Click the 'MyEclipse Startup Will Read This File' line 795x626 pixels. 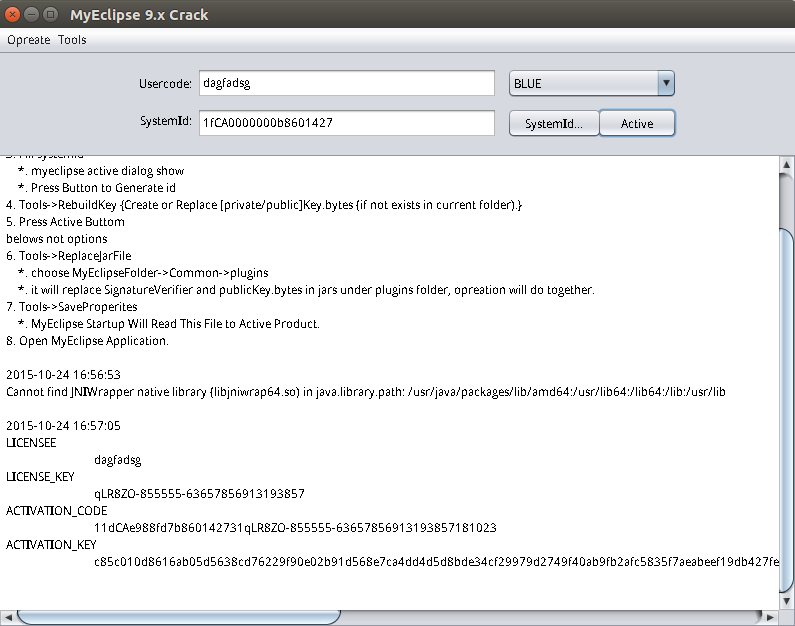(x=169, y=324)
